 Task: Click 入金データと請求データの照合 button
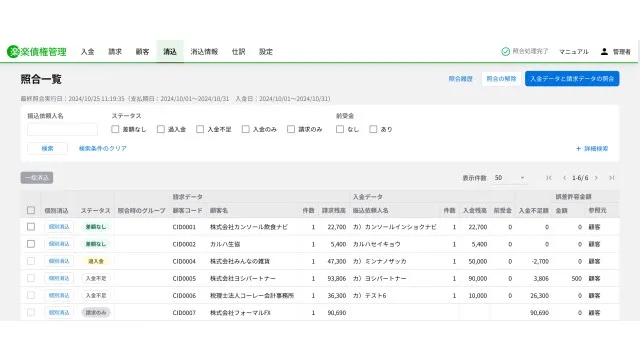[572, 79]
